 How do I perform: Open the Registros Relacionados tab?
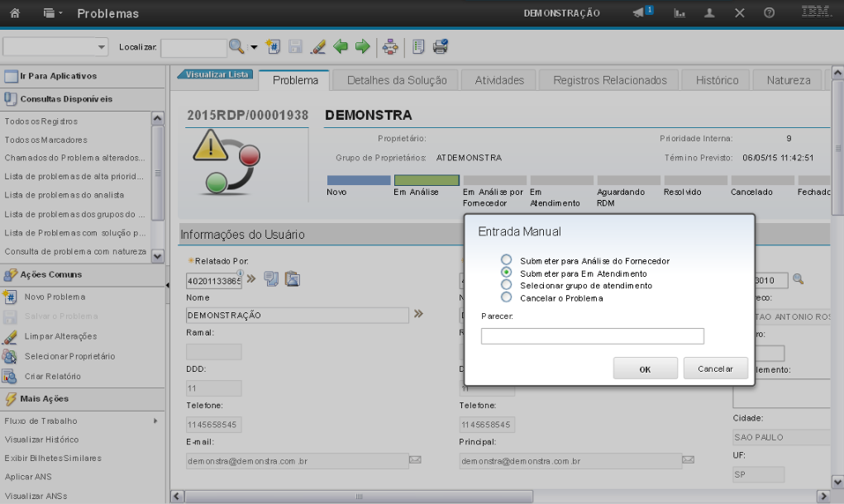[x=609, y=80]
